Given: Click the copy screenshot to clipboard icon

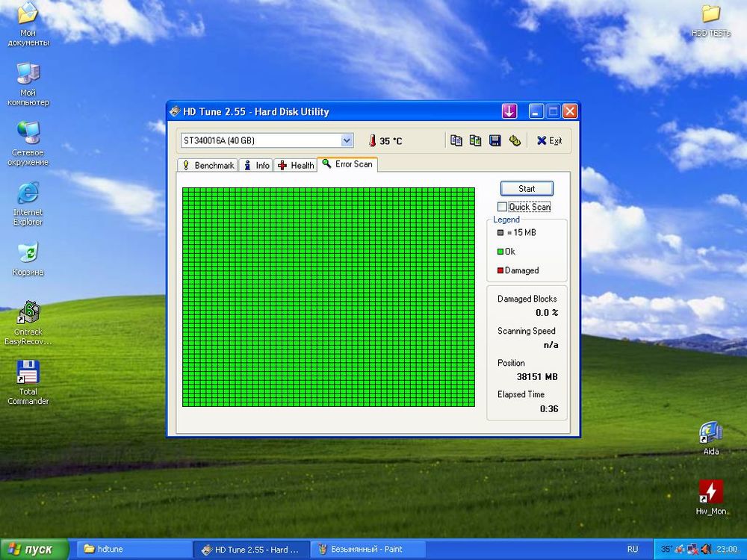Looking at the screenshot, I should click(x=475, y=140).
